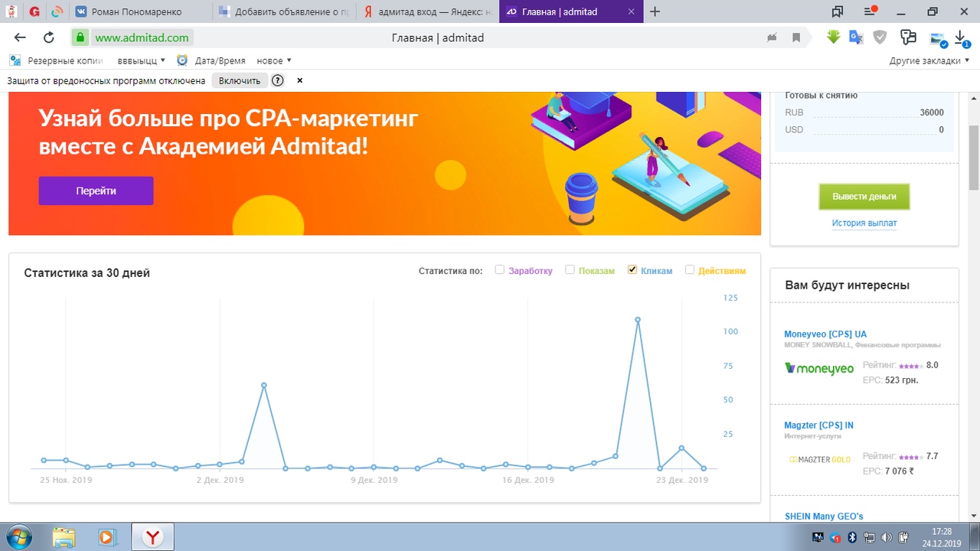Dismiss the malware protection notification bar
This screenshot has width=980, height=551.
299,80
